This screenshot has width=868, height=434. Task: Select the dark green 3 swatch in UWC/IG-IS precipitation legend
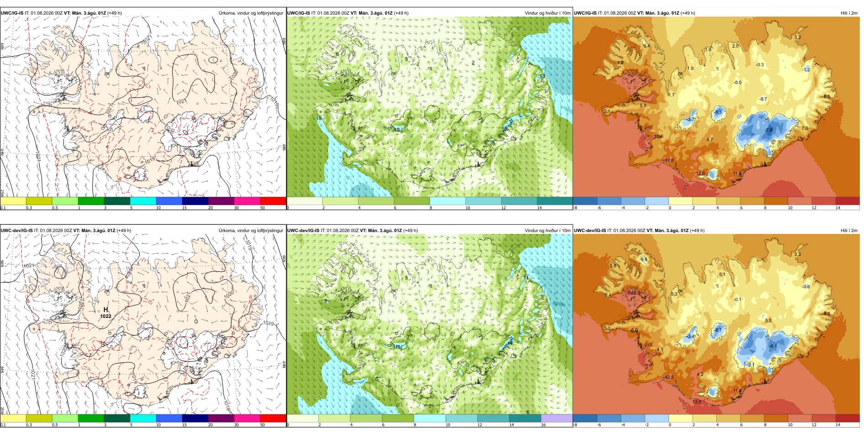pyautogui.click(x=117, y=201)
